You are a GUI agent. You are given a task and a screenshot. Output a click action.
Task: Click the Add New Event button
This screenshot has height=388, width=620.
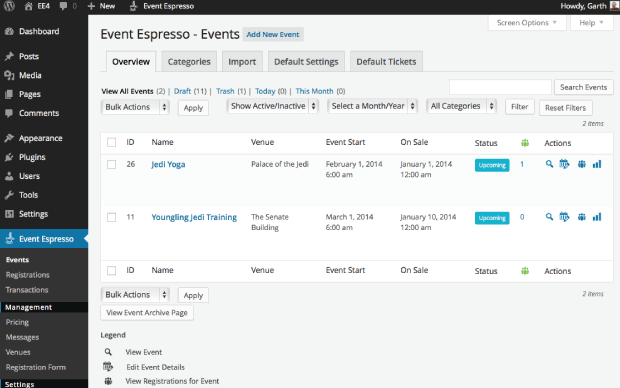click(x=273, y=34)
